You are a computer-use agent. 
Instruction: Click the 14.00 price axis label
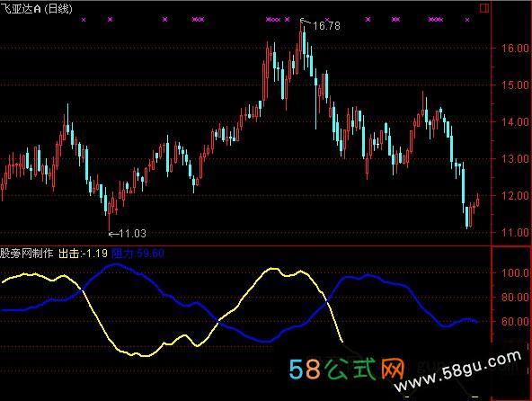(515, 122)
